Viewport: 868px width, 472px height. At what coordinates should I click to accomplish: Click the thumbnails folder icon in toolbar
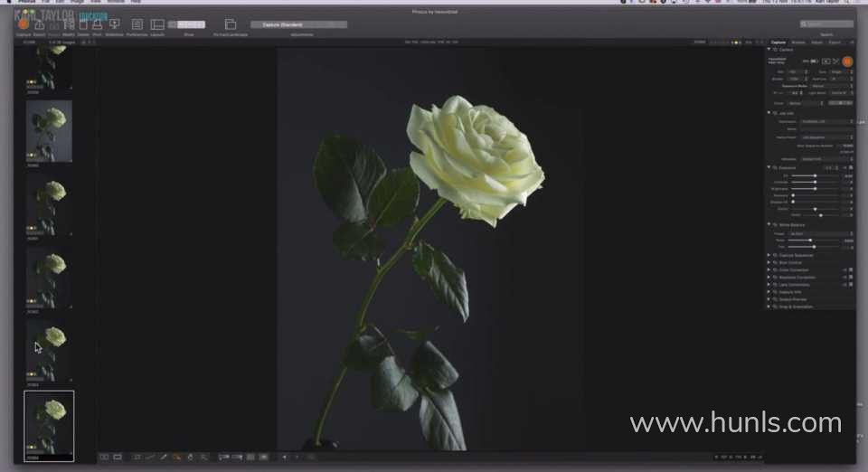click(231, 24)
